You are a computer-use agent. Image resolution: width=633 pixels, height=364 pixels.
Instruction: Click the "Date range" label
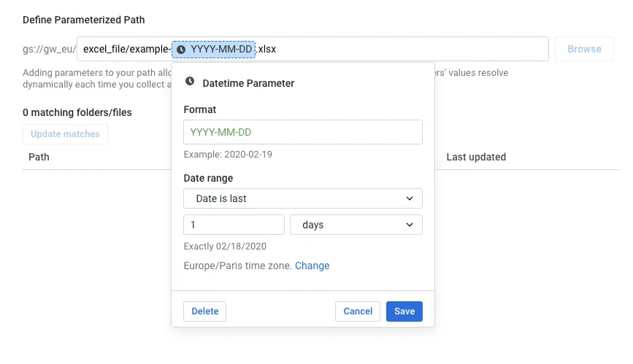[x=208, y=178]
